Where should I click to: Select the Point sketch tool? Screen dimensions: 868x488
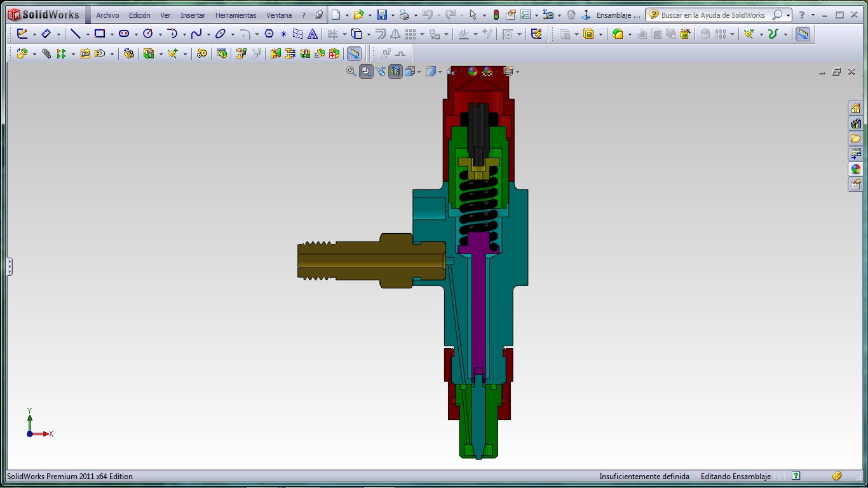(283, 34)
